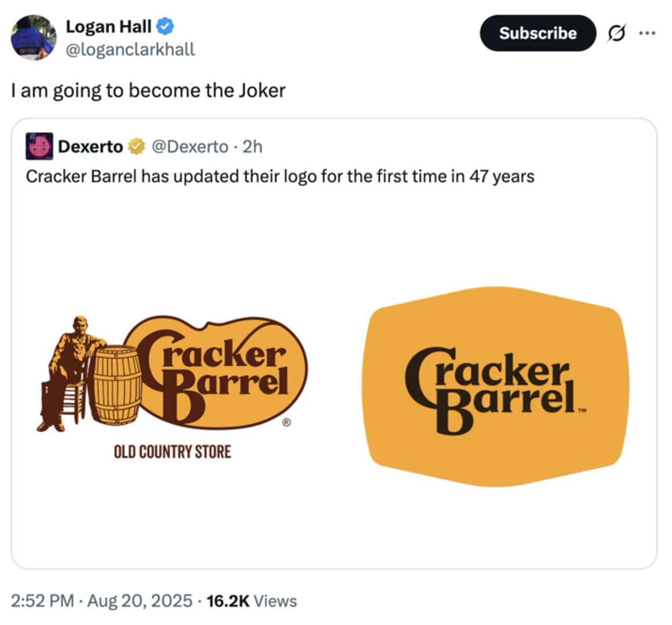Image resolution: width=672 pixels, height=625 pixels.
Task: Click the @Dexerto handle
Action: 192,146
